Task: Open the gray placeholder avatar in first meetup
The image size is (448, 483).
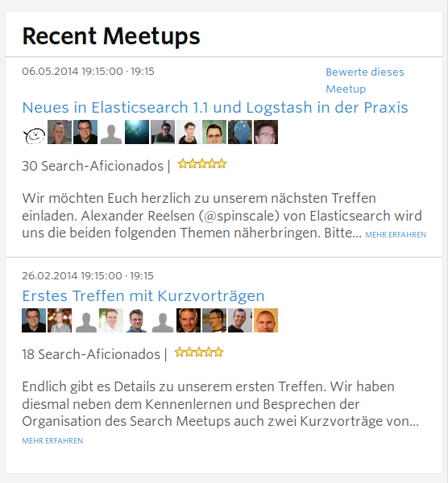Action: 111,132
